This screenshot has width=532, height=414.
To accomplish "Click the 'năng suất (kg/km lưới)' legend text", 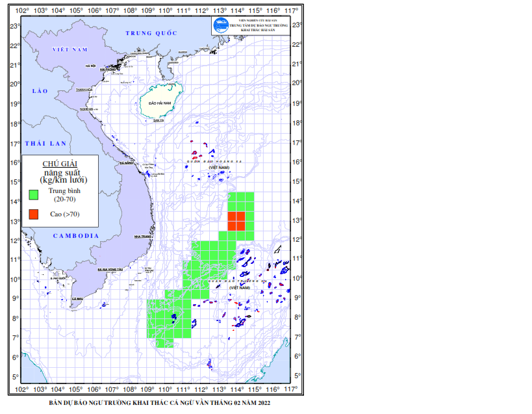I will click(63, 177).
